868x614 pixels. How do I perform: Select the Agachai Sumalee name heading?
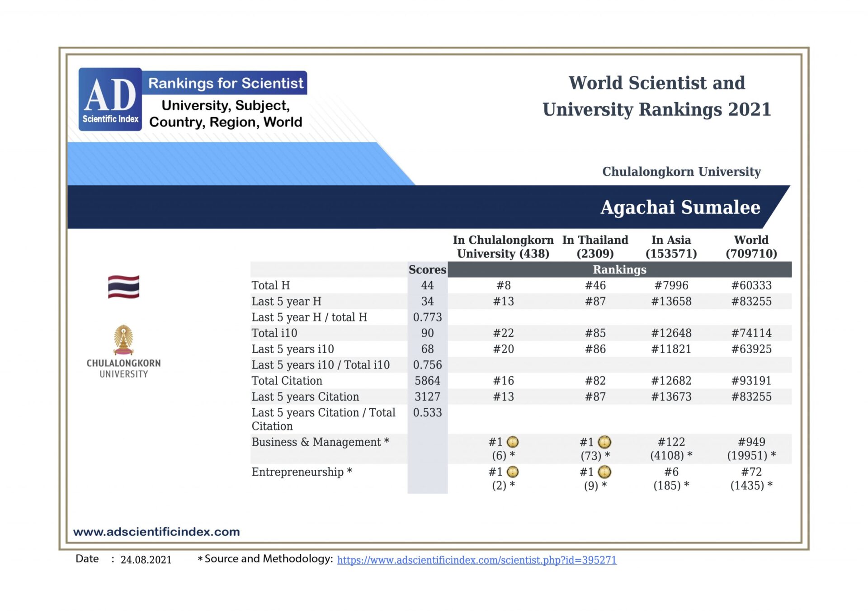coord(680,207)
